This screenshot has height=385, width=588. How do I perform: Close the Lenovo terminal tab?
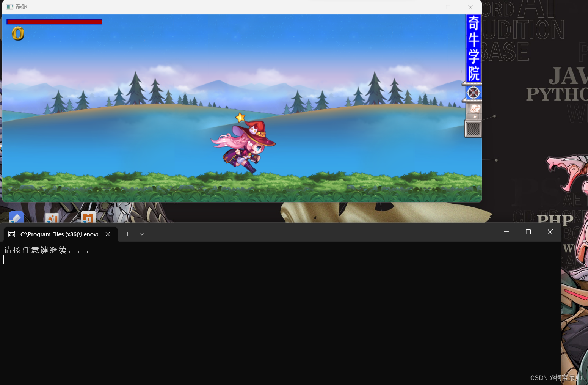click(108, 234)
